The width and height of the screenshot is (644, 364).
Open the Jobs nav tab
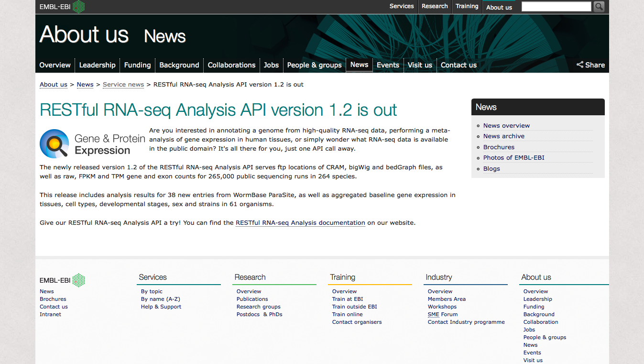[x=271, y=65]
